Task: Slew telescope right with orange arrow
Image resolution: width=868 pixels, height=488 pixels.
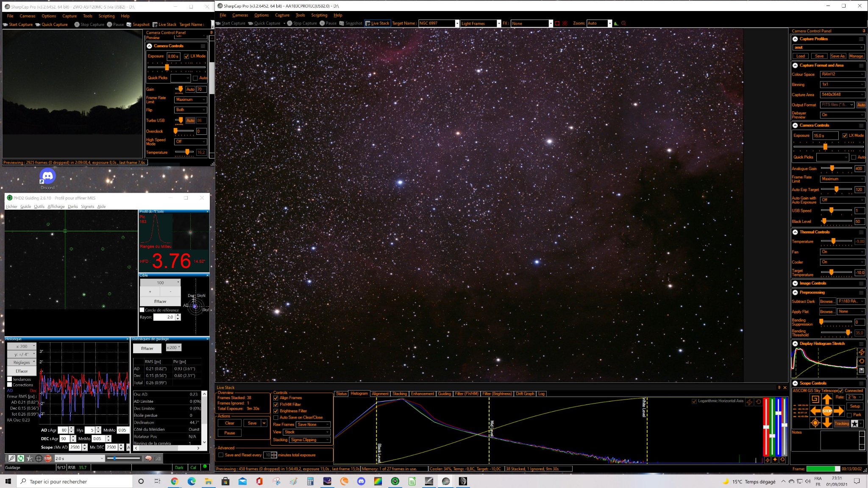Action: coord(838,410)
